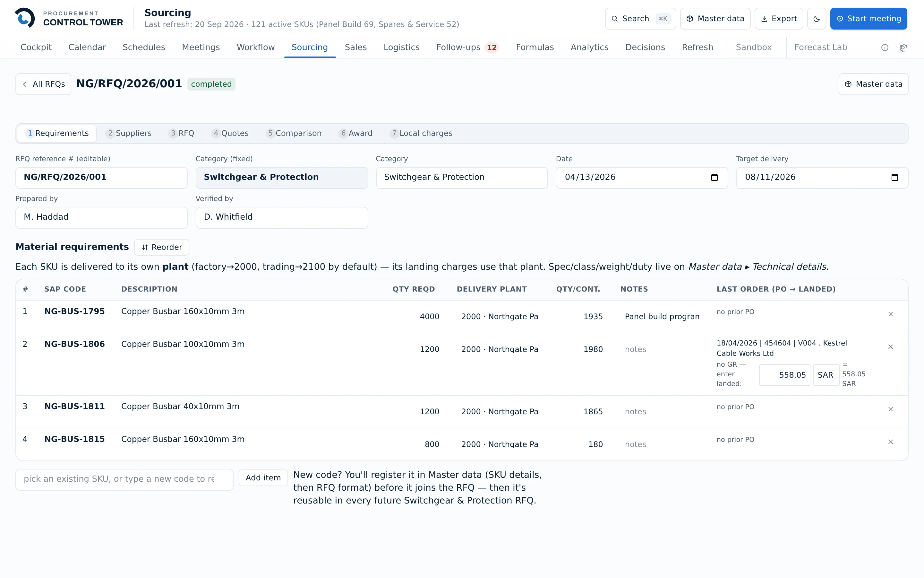Open the Workflow tab
Viewport: 924px width, 578px height.
click(x=255, y=48)
